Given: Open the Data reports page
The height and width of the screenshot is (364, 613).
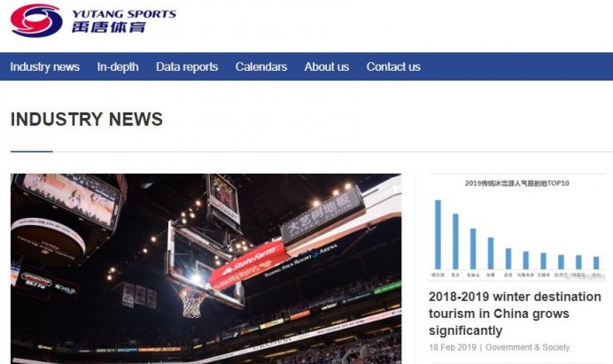Looking at the screenshot, I should [187, 66].
